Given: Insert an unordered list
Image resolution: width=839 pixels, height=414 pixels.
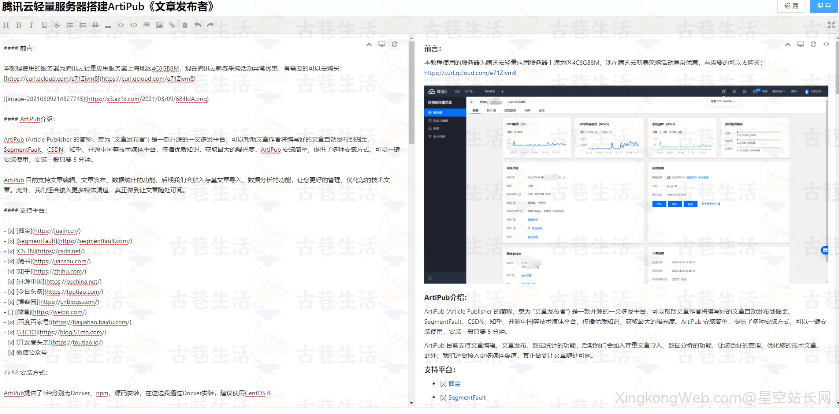Looking at the screenshot, I should point(70,25).
